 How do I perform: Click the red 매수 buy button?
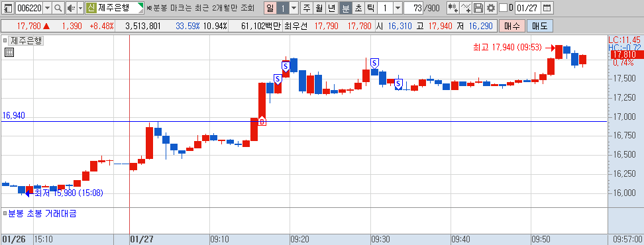click(x=511, y=26)
